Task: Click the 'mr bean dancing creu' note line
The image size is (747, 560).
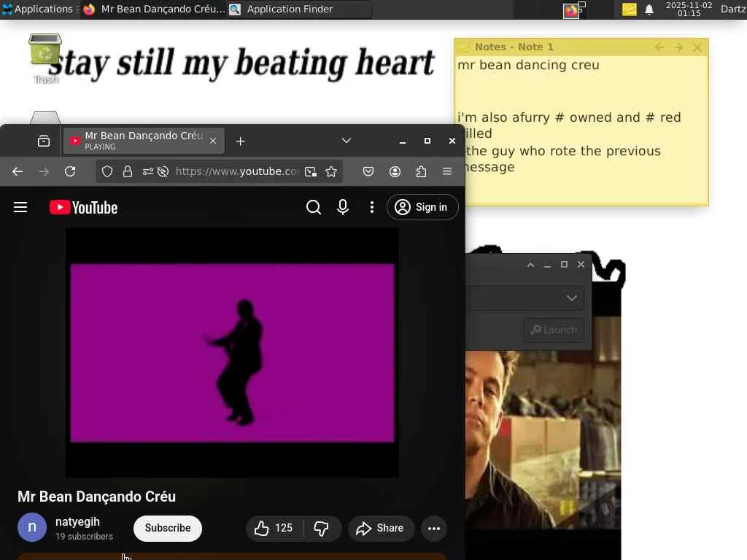Action: pyautogui.click(x=528, y=65)
